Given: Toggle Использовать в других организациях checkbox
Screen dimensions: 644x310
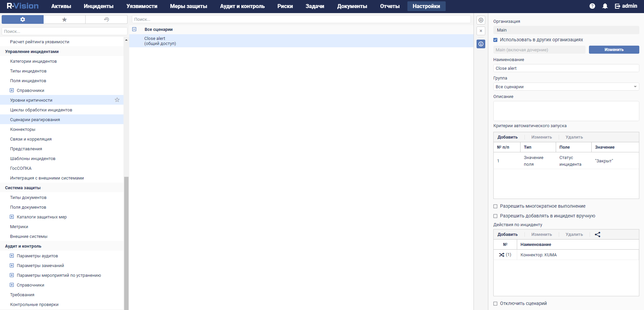Looking at the screenshot, I should (495, 40).
